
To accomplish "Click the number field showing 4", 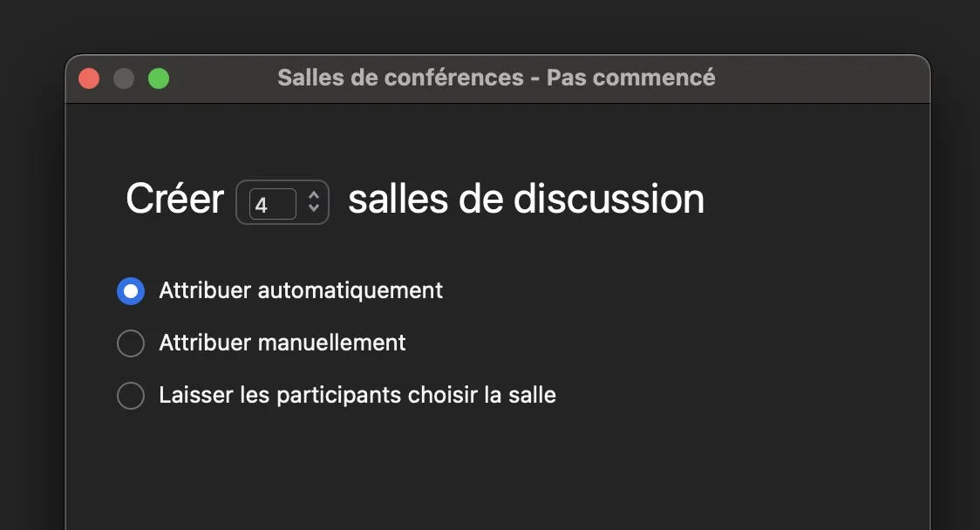I will point(271,204).
